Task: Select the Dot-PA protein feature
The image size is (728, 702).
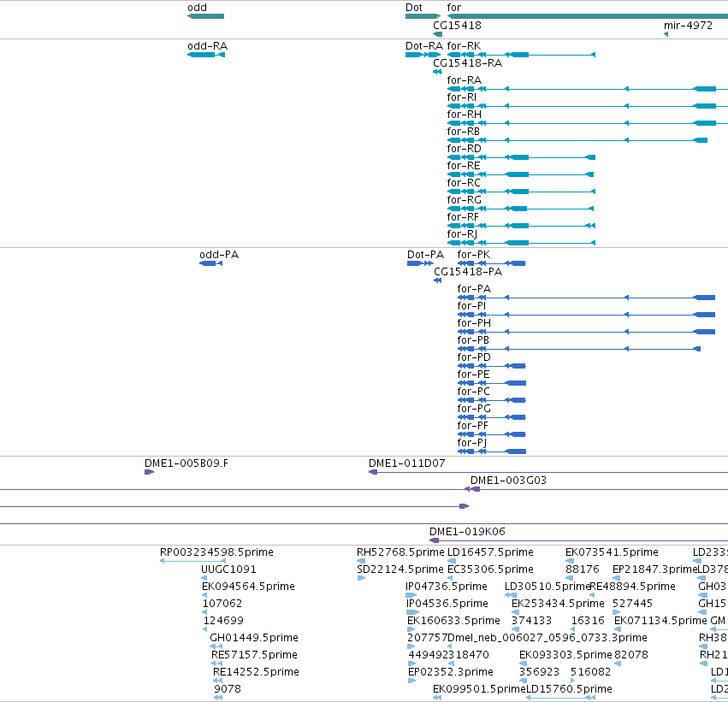Action: pyautogui.click(x=420, y=263)
